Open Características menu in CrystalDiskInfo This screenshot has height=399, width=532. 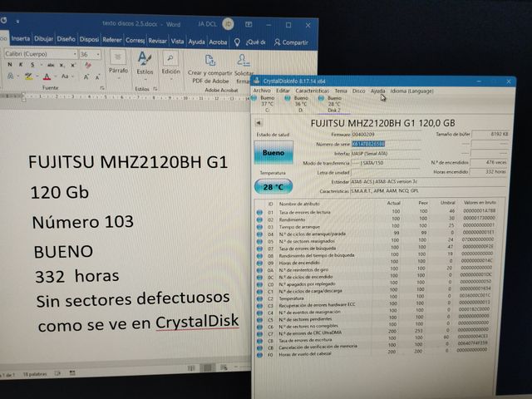click(313, 91)
